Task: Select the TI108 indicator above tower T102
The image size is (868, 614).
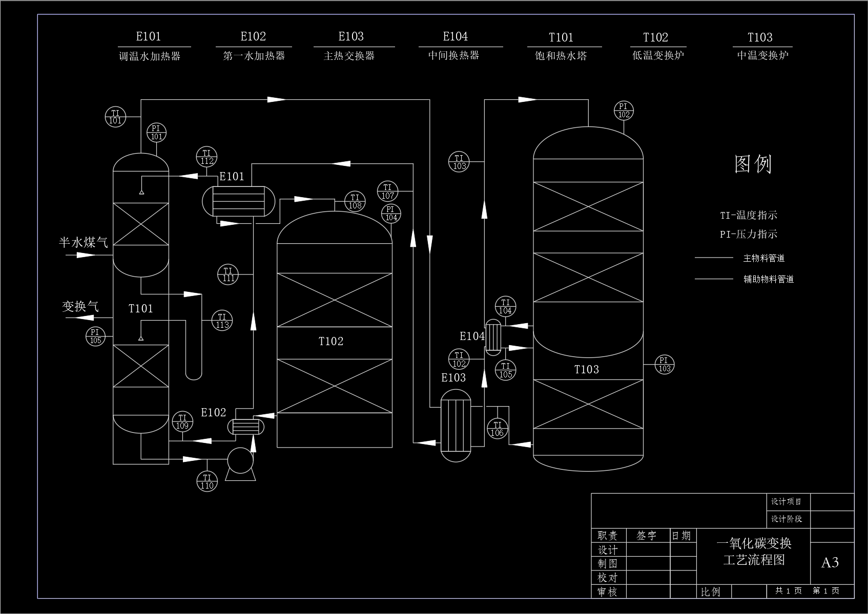Action: point(354,201)
